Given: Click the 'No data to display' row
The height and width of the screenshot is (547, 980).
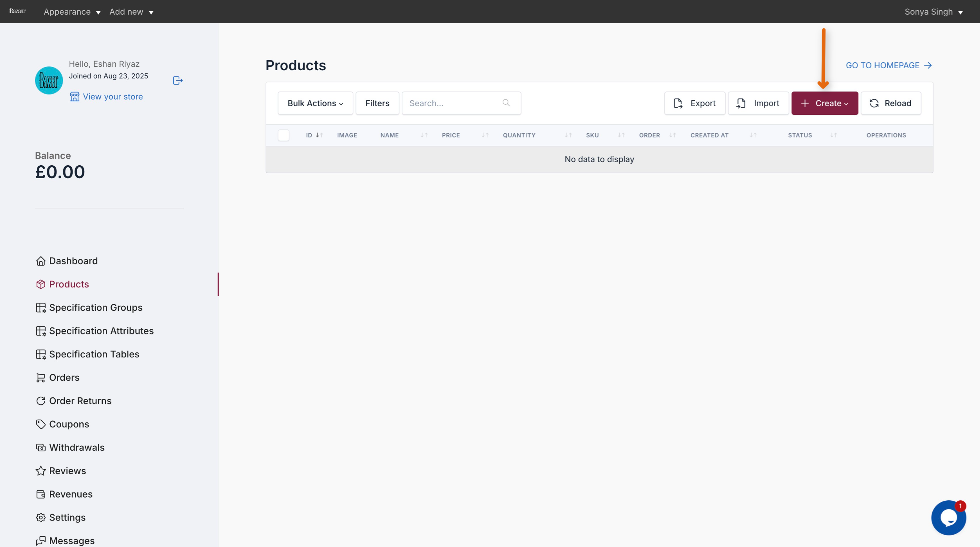Looking at the screenshot, I should point(599,159).
